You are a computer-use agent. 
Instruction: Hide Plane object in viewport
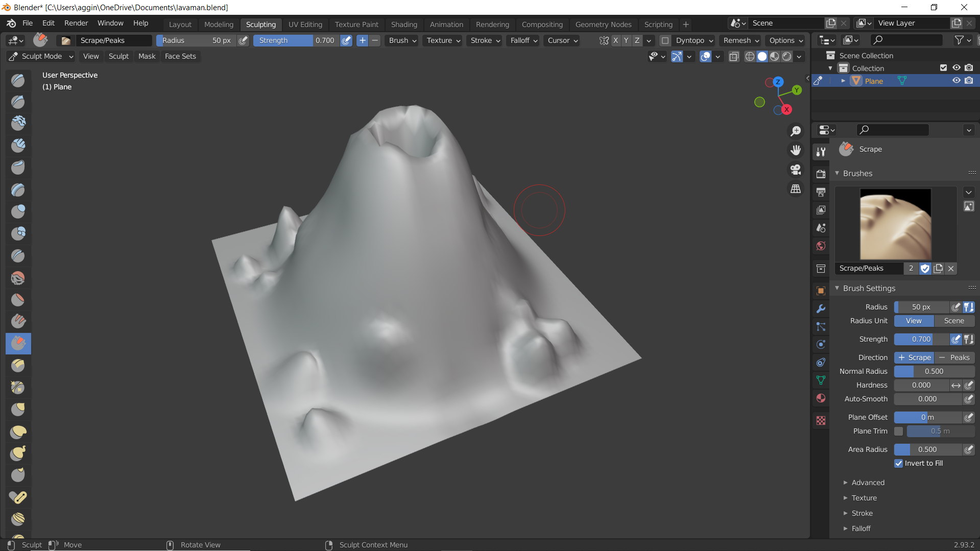pyautogui.click(x=956, y=81)
